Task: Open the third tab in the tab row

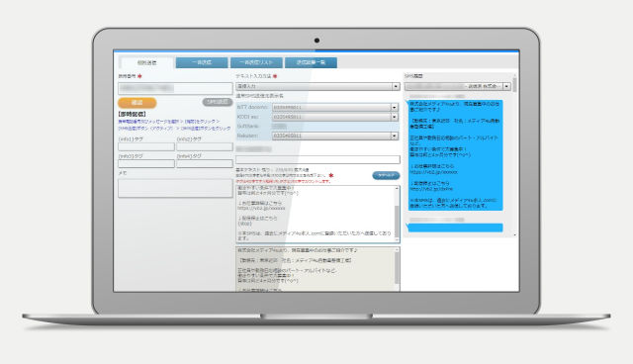Action: click(x=256, y=62)
